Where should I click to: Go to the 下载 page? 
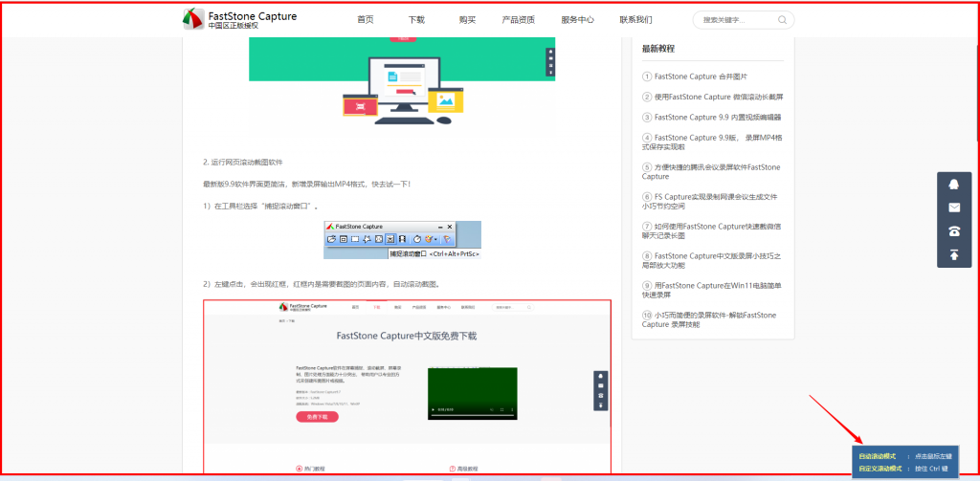tap(416, 19)
